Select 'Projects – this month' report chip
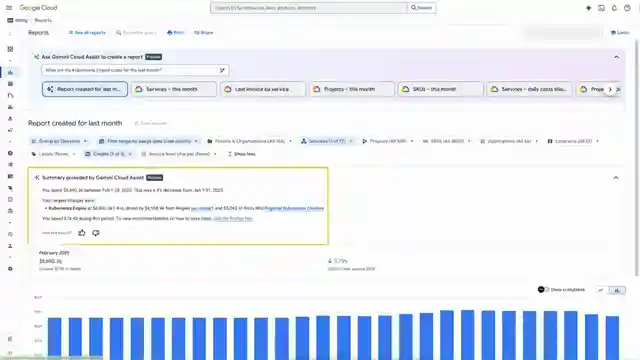The width and height of the screenshot is (640, 360). click(x=352, y=89)
